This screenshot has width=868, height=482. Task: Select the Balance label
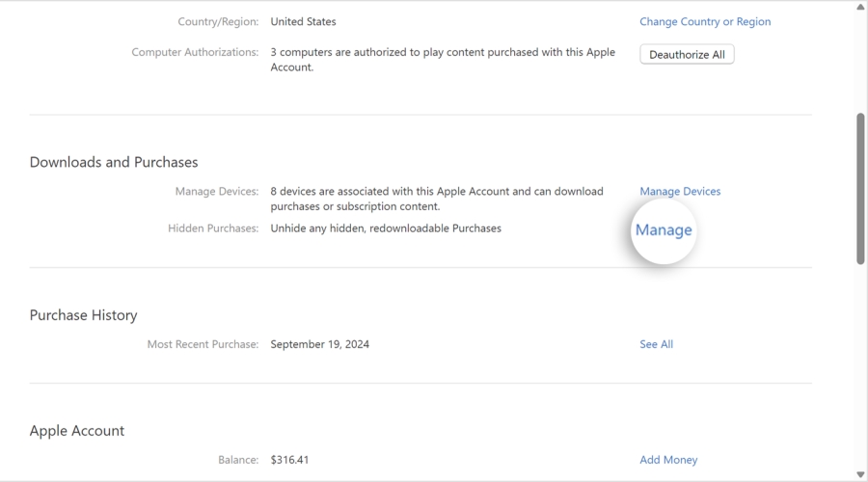coord(238,460)
